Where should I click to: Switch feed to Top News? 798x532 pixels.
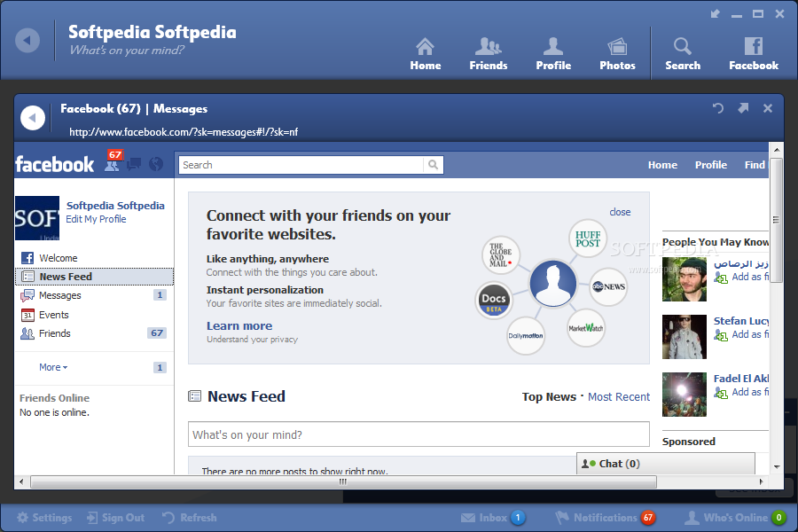pos(549,397)
